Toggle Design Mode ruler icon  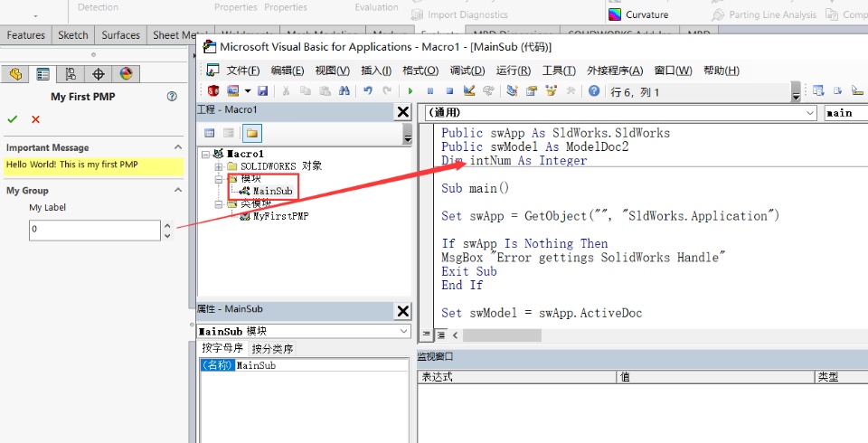coord(469,90)
